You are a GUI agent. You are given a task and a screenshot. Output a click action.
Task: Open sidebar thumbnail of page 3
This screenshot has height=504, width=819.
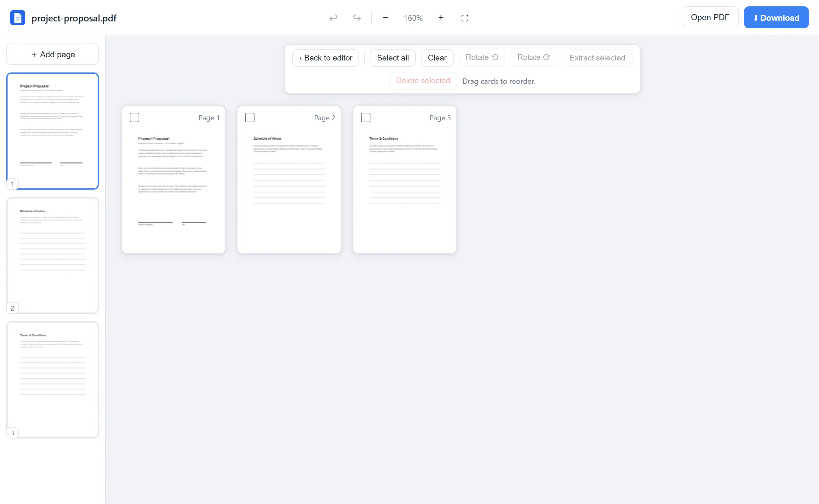pyautogui.click(x=53, y=380)
